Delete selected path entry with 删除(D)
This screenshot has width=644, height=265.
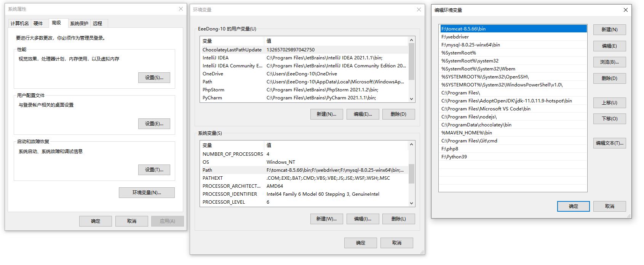[609, 78]
